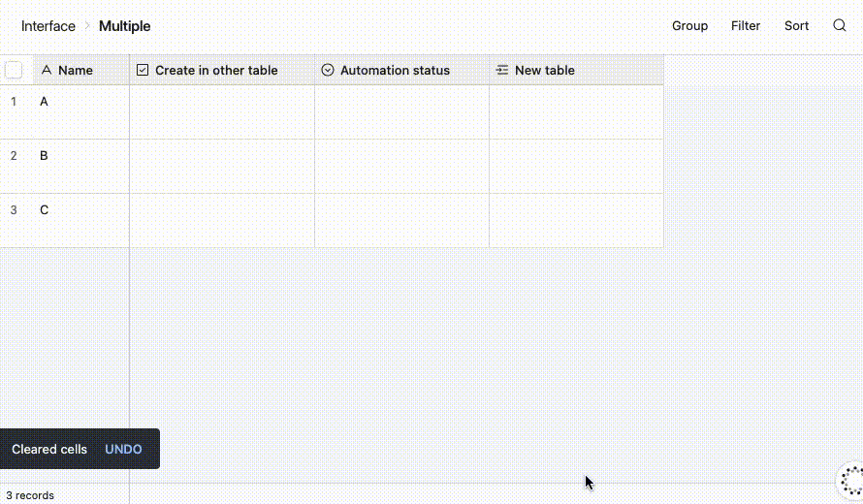Click the Cleared cells message text

tap(49, 449)
